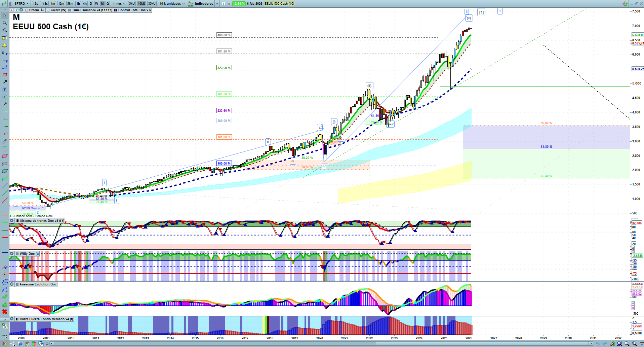Click the red X delete objects tool
The height and width of the screenshot is (347, 644).
pos(5,312)
